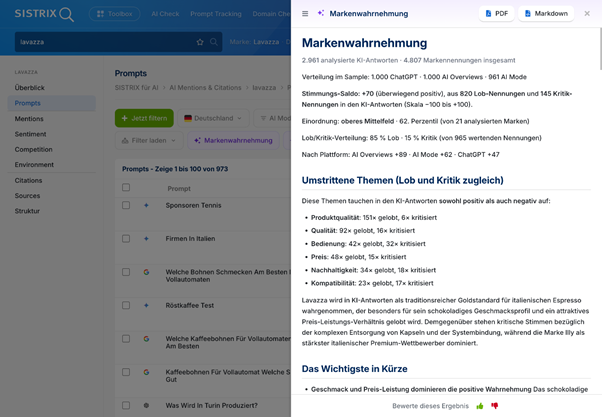Open Sources in the sidebar
Image resolution: width=602 pixels, height=417 pixels.
pos(27,195)
